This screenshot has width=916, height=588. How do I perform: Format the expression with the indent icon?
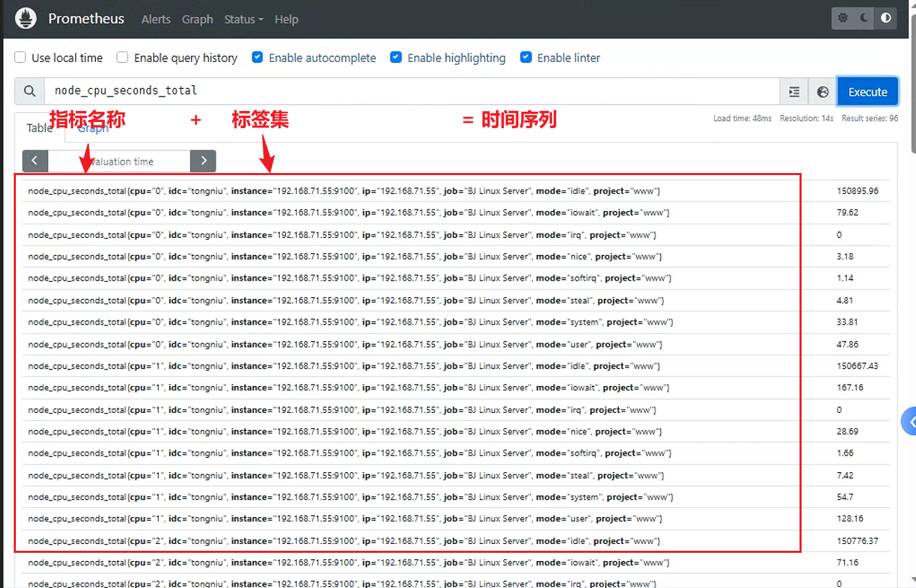click(794, 92)
